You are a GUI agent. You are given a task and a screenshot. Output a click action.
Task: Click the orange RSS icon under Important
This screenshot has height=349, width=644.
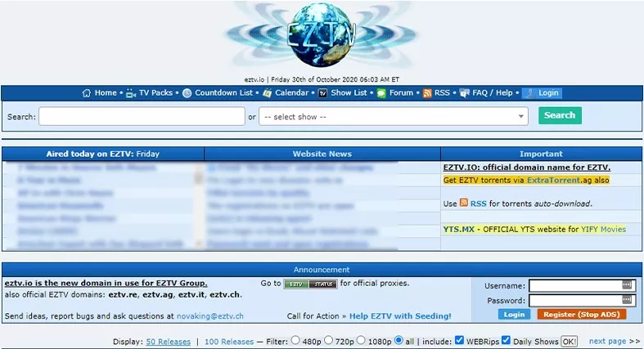point(464,203)
